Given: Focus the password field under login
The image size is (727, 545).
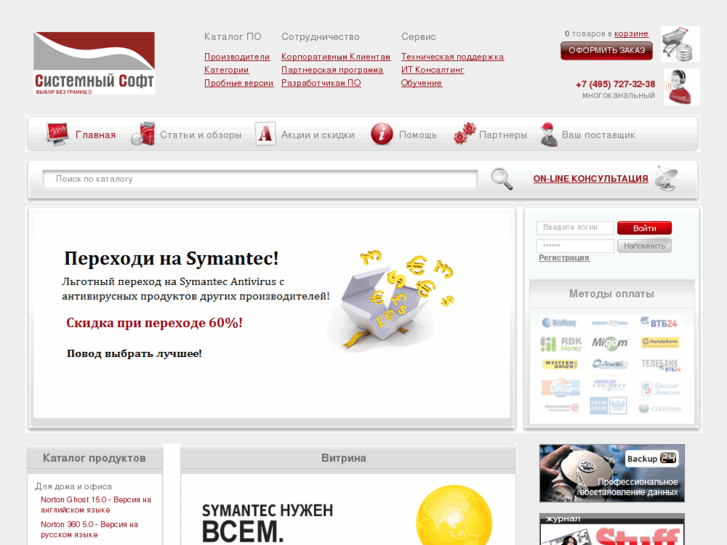Looking at the screenshot, I should 575,246.
